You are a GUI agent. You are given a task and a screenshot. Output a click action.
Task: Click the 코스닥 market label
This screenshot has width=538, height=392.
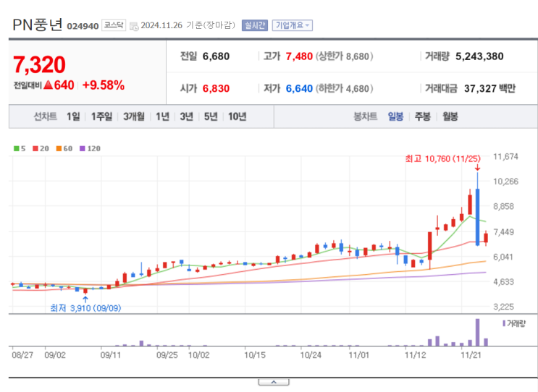tap(114, 25)
